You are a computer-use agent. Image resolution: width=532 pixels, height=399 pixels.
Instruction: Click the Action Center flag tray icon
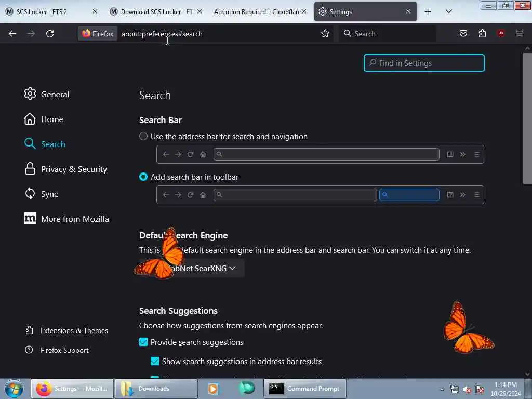[480, 390]
